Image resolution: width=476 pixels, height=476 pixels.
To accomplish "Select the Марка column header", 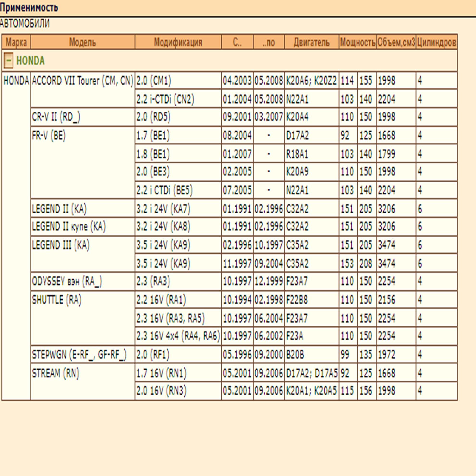I will tap(16, 42).
